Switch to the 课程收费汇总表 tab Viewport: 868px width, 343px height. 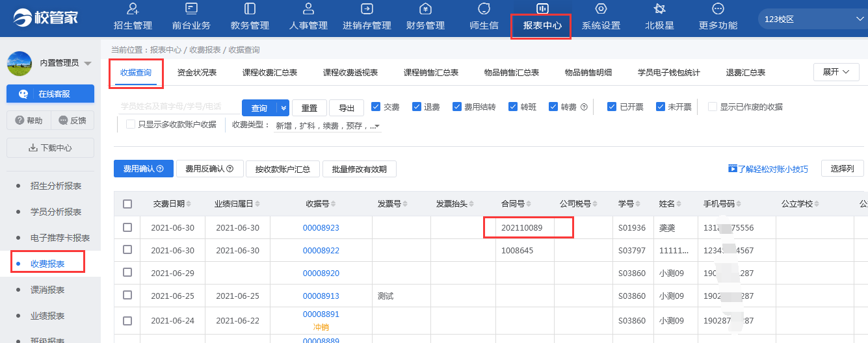(270, 73)
